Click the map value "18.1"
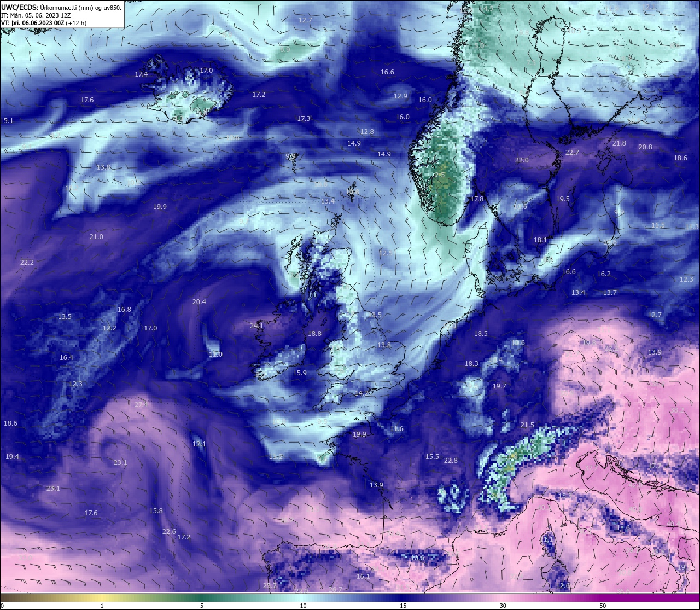Screen dimensions: 700x610 coord(540,240)
